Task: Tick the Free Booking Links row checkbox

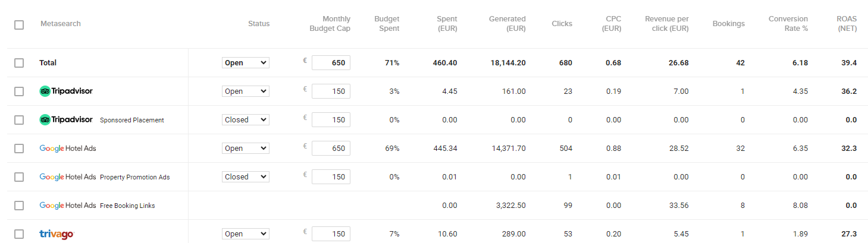Action: tap(19, 206)
